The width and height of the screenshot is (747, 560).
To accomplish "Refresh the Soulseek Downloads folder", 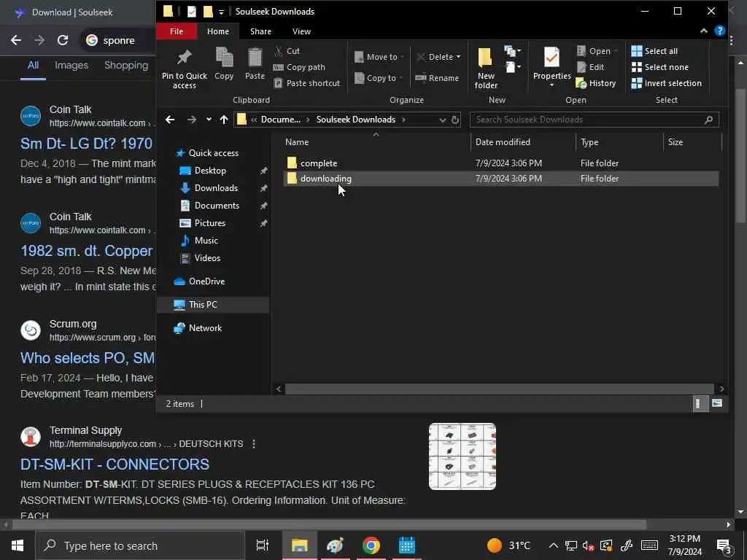I will coord(455,120).
